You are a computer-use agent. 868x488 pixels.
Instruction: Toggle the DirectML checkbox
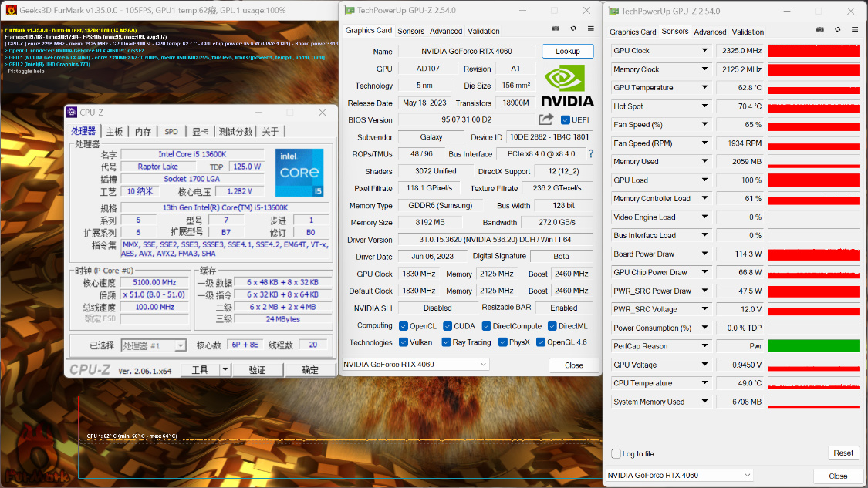pyautogui.click(x=552, y=326)
